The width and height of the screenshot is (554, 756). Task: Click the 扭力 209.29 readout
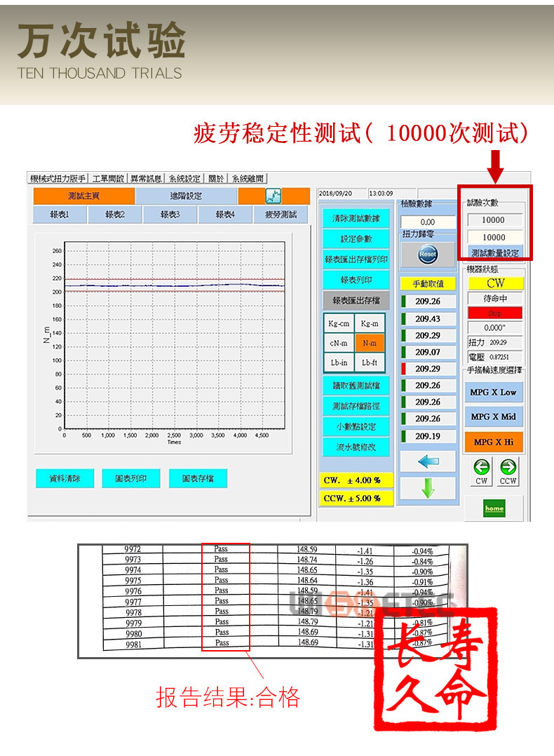tap(494, 342)
